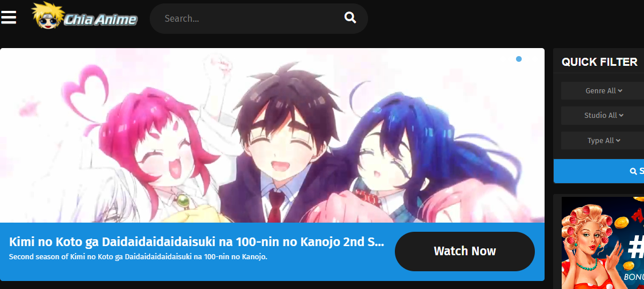Expand the Studio All dropdown
Screen dimensions: 644x289
click(x=603, y=116)
